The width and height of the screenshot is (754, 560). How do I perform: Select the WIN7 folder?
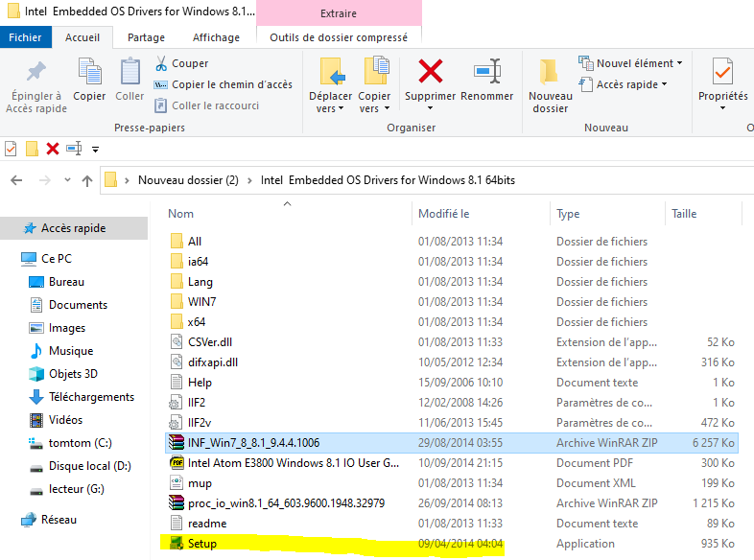tap(201, 302)
